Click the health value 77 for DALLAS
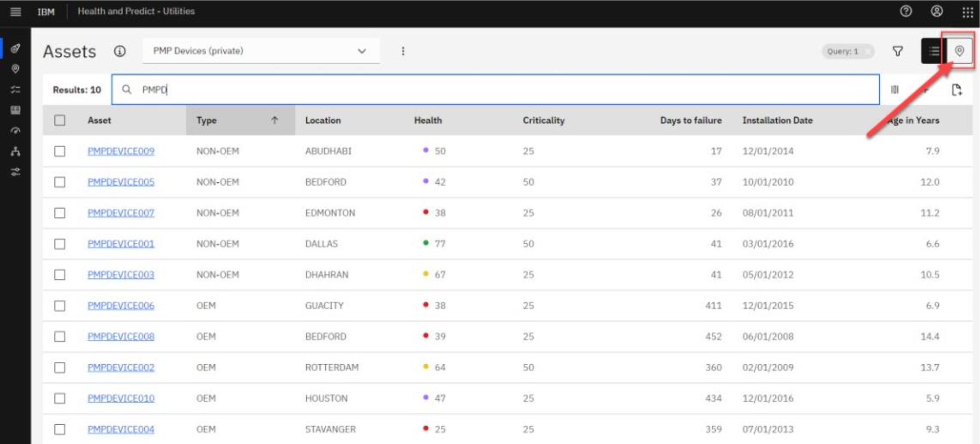The height and width of the screenshot is (444, 980). pyautogui.click(x=440, y=244)
